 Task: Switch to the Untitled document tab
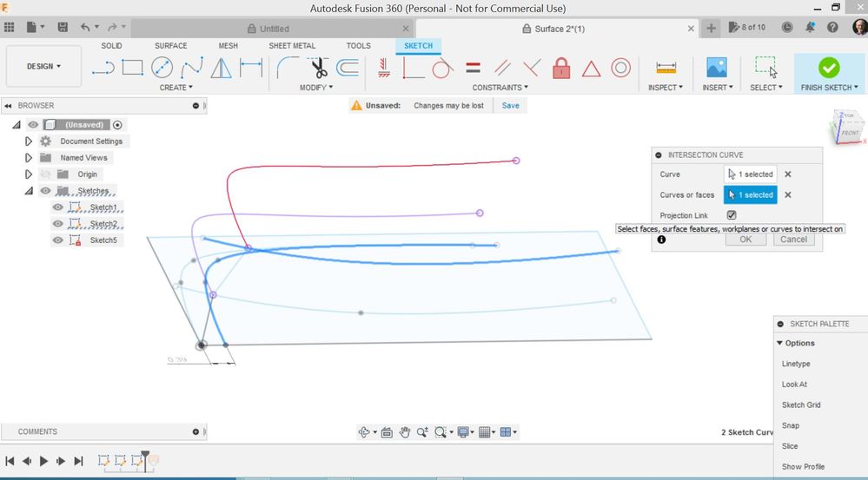click(x=273, y=29)
